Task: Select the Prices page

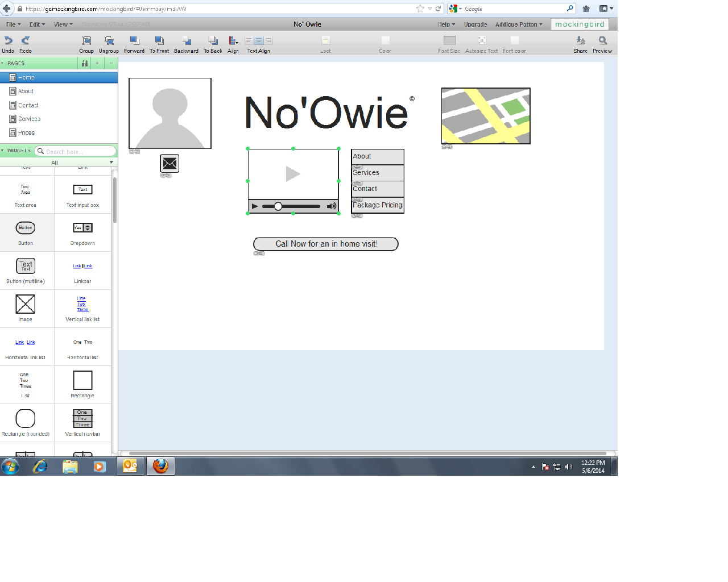Action: pos(59,132)
